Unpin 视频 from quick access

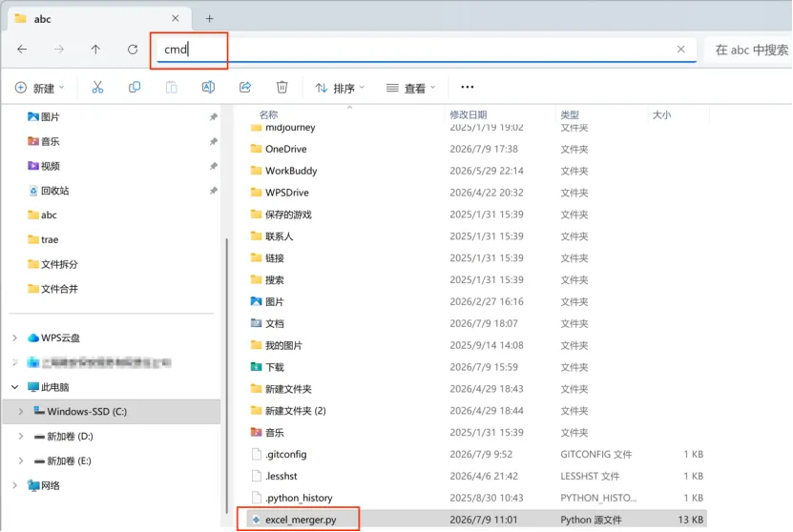[214, 166]
